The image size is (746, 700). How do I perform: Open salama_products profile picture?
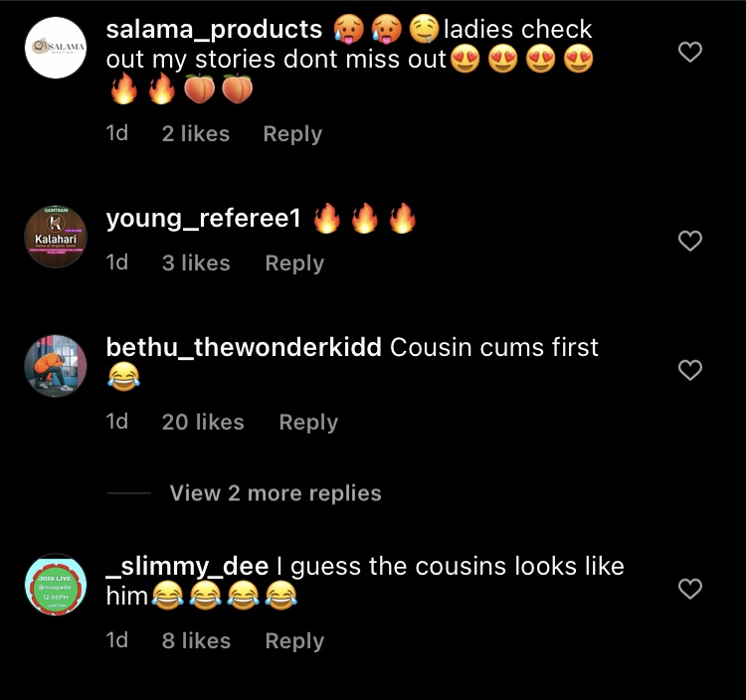(56, 48)
